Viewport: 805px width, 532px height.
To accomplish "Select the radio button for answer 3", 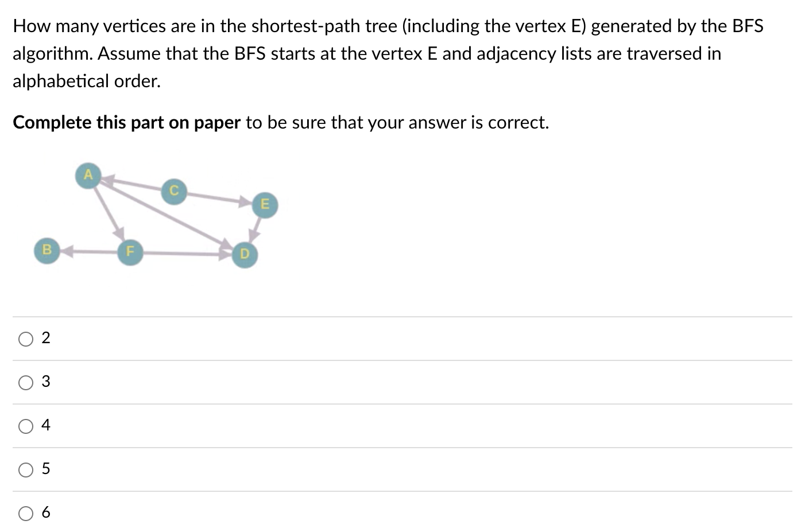I will (25, 382).
